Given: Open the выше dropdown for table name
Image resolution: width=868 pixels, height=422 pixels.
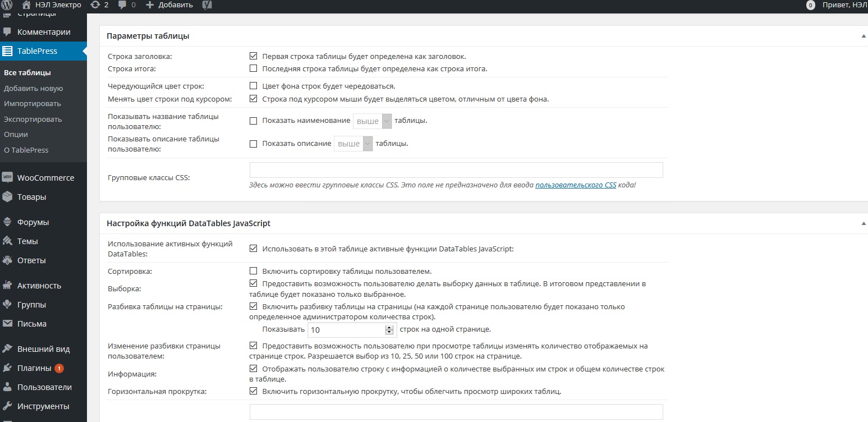Looking at the screenshot, I should (372, 121).
